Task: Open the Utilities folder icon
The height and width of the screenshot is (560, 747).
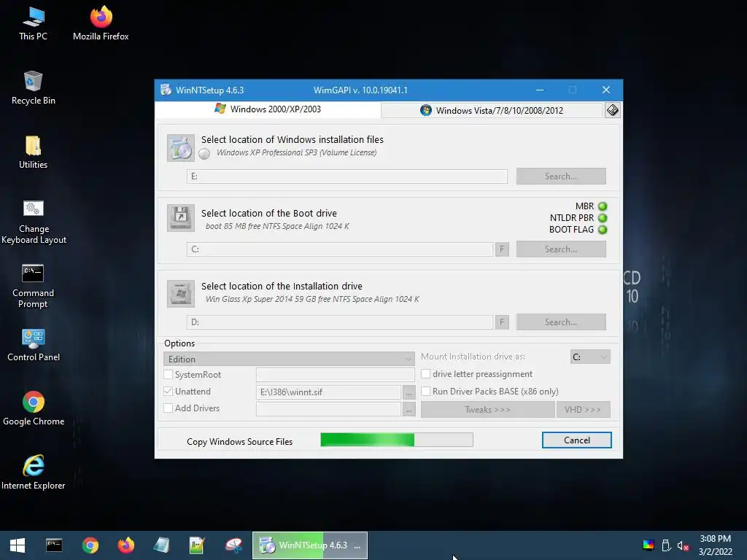Action: pyautogui.click(x=34, y=152)
